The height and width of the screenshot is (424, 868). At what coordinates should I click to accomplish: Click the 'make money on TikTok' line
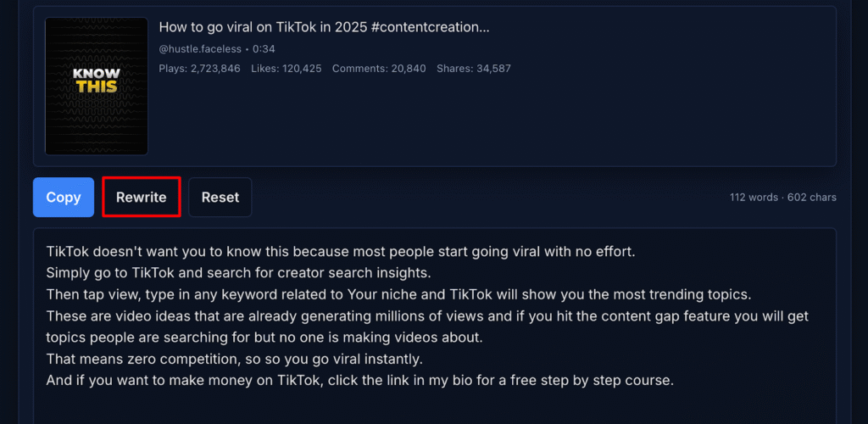[x=359, y=380]
